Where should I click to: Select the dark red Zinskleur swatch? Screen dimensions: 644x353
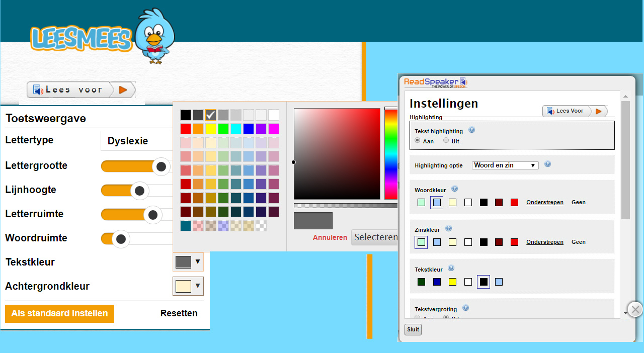click(x=499, y=242)
